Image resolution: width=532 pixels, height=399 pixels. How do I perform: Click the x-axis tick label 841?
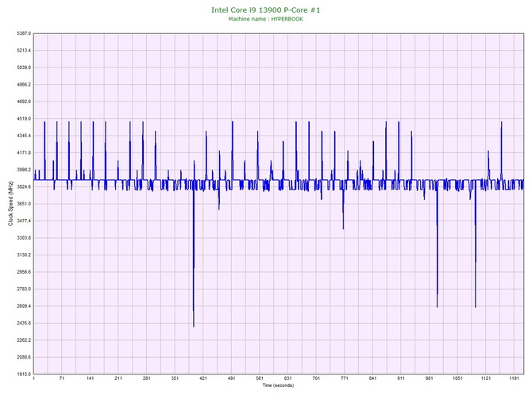pyautogui.click(x=372, y=378)
